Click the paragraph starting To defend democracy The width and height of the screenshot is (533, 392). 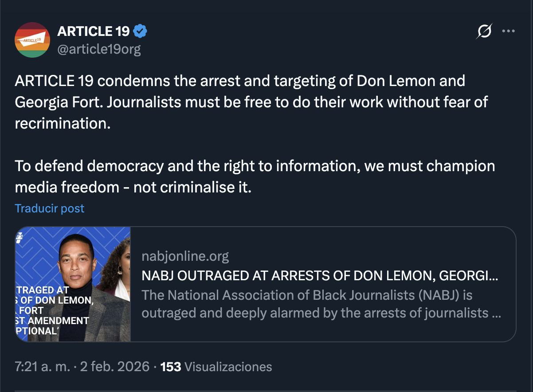tap(255, 176)
